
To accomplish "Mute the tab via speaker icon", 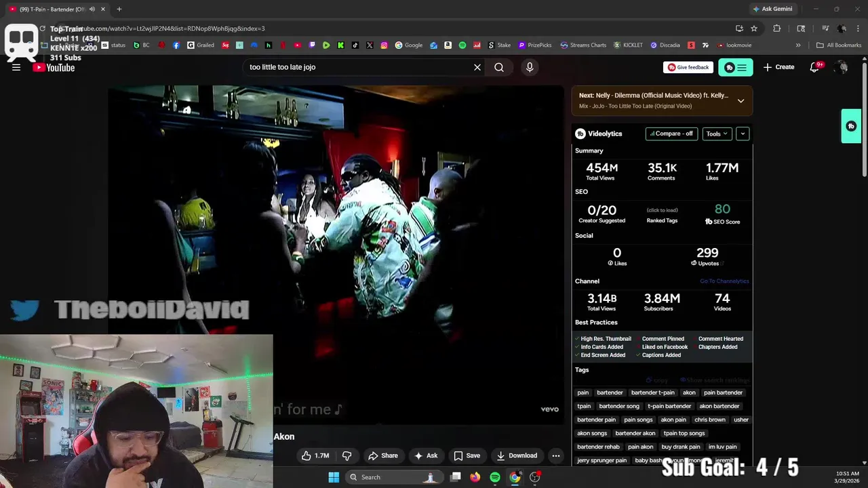I will pos(92,9).
